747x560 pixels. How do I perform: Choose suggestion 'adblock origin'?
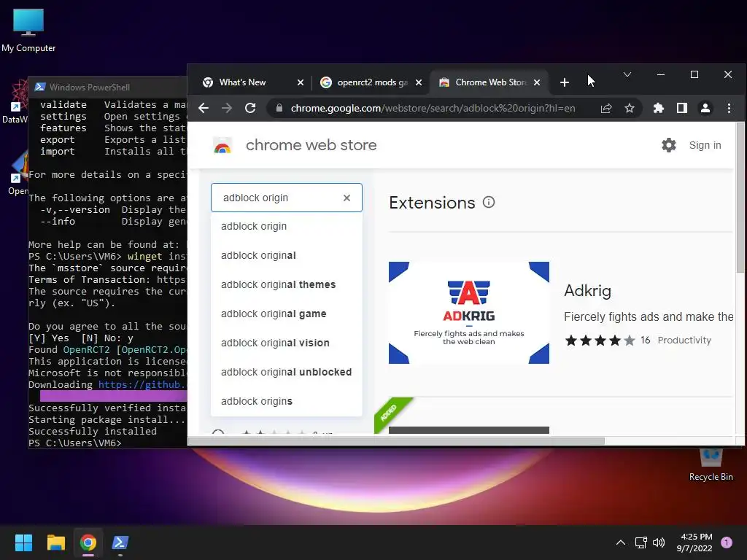286,226
